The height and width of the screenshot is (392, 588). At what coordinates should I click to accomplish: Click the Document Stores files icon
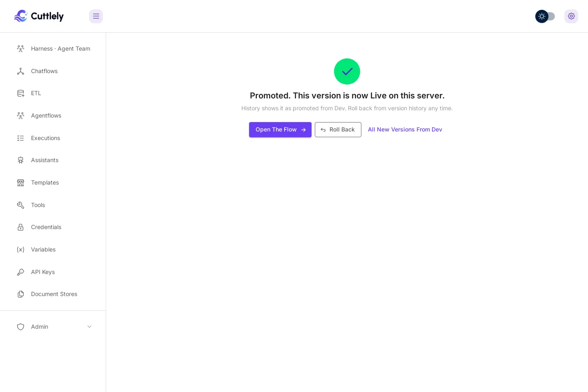[20, 294]
